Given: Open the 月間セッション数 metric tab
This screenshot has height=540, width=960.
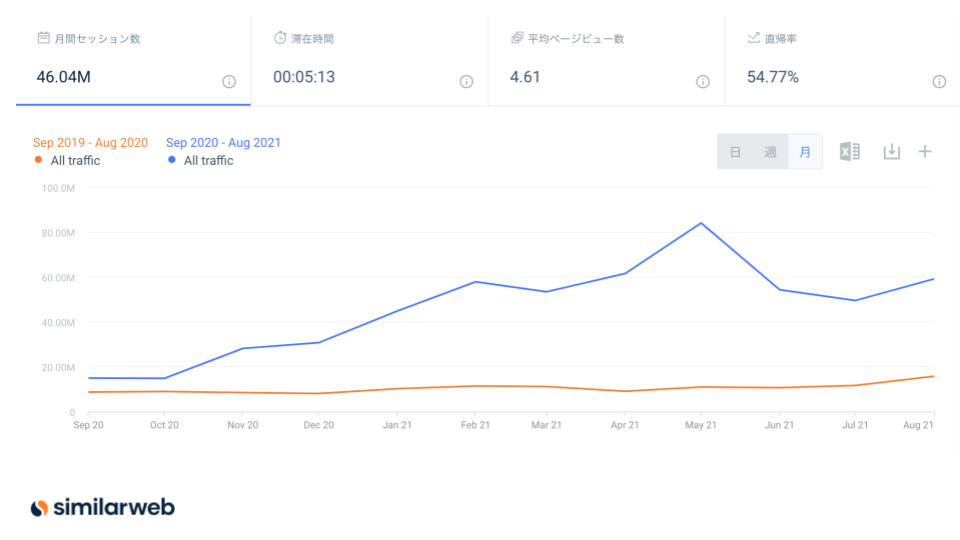Looking at the screenshot, I should (x=133, y=60).
